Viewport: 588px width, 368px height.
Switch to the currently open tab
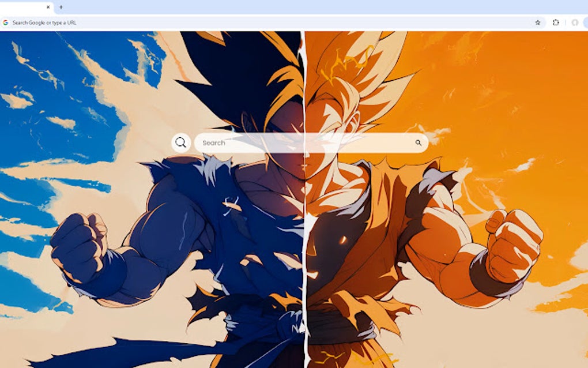23,8
